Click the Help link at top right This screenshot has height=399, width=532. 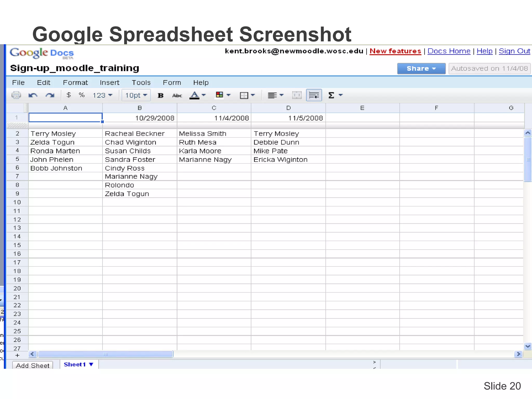coord(484,51)
